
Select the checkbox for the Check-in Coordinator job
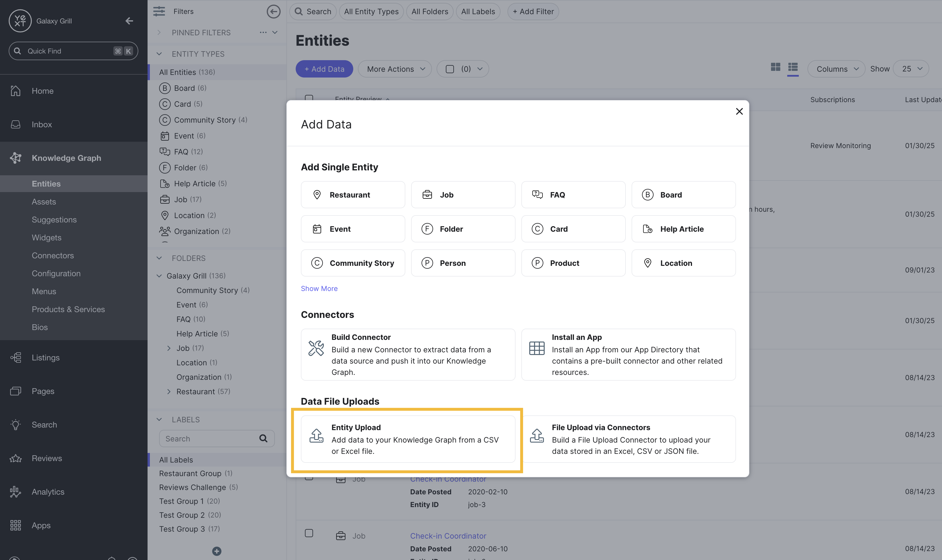[309, 533]
